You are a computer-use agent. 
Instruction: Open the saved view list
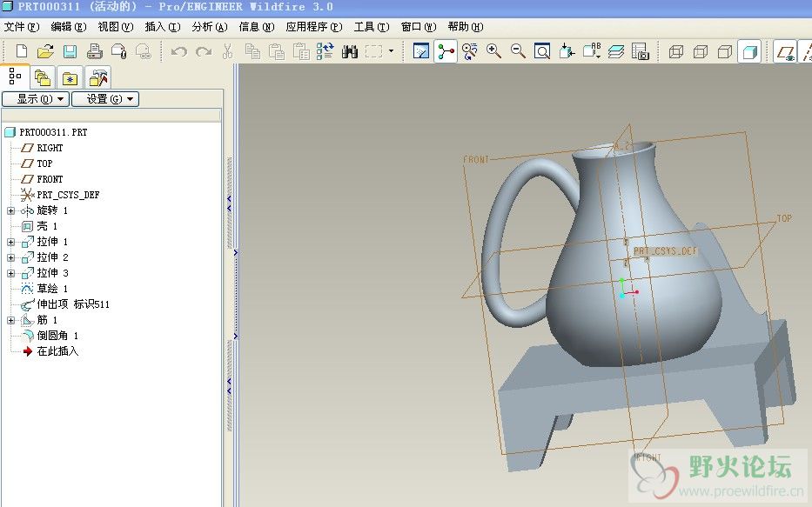(x=592, y=51)
